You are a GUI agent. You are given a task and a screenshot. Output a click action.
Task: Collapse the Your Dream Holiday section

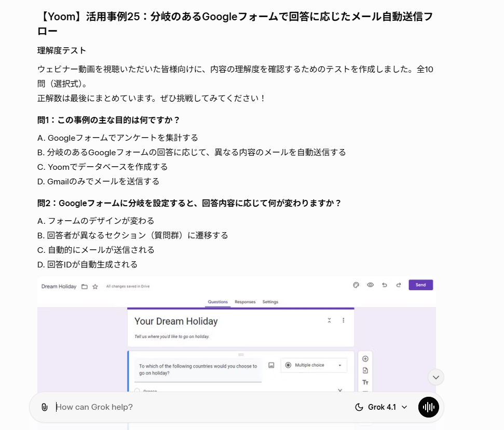coord(329,320)
